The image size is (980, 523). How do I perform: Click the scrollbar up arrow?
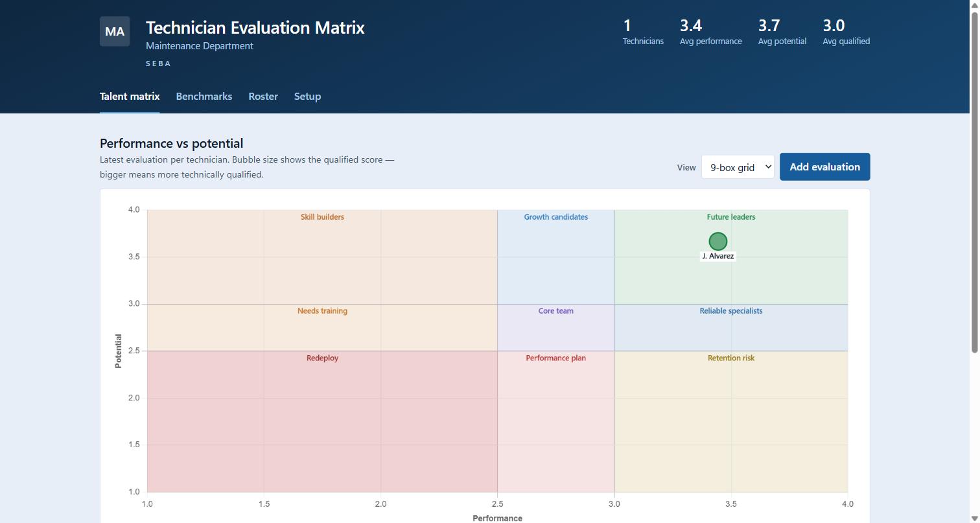click(974, 5)
